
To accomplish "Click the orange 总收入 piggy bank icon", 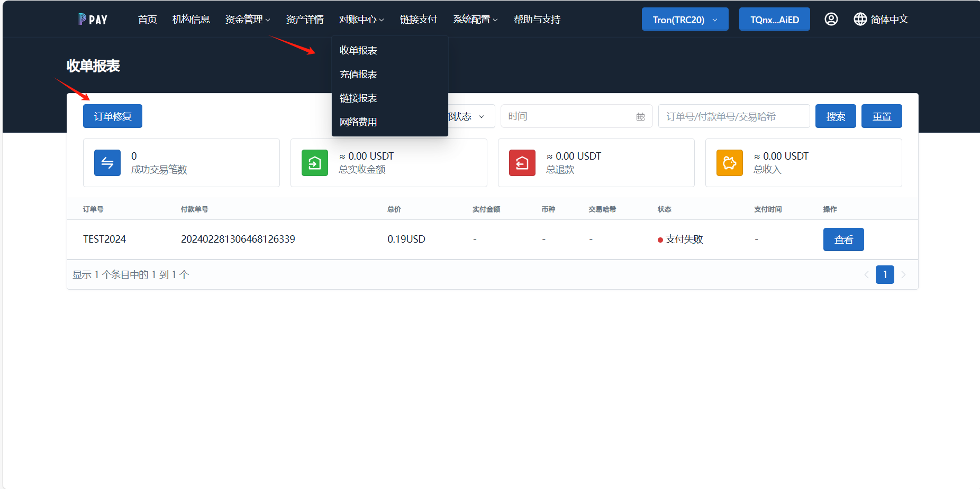I will click(730, 163).
